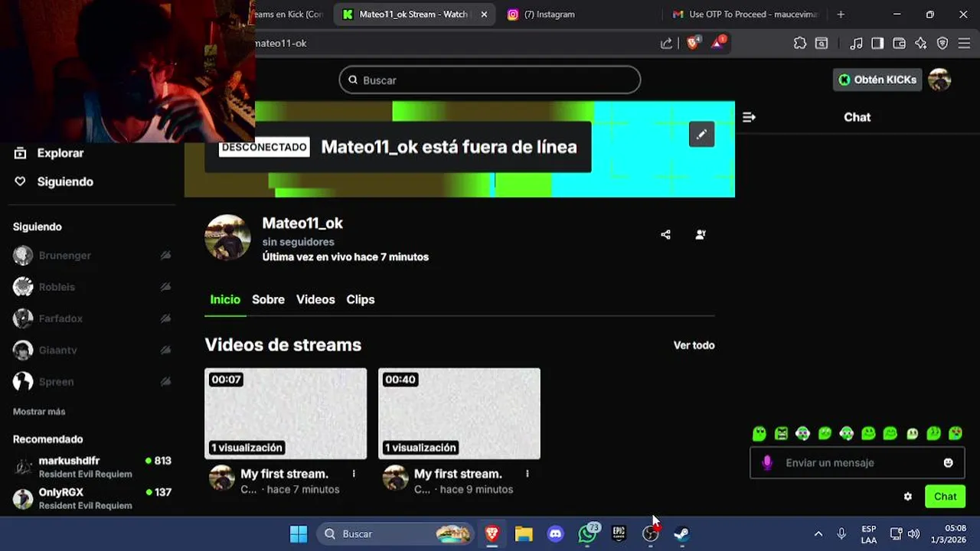The image size is (980, 551).
Task: Toggle notifications bell for Robleis
Action: point(165,287)
